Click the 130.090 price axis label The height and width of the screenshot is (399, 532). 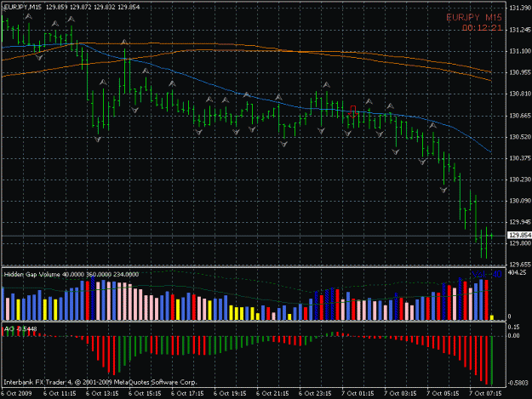(x=520, y=201)
